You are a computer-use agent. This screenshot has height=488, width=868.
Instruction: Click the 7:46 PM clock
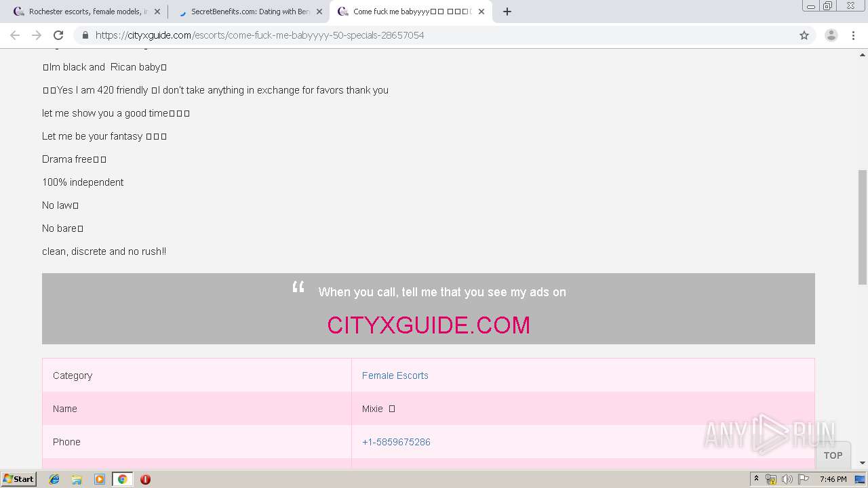click(x=833, y=479)
